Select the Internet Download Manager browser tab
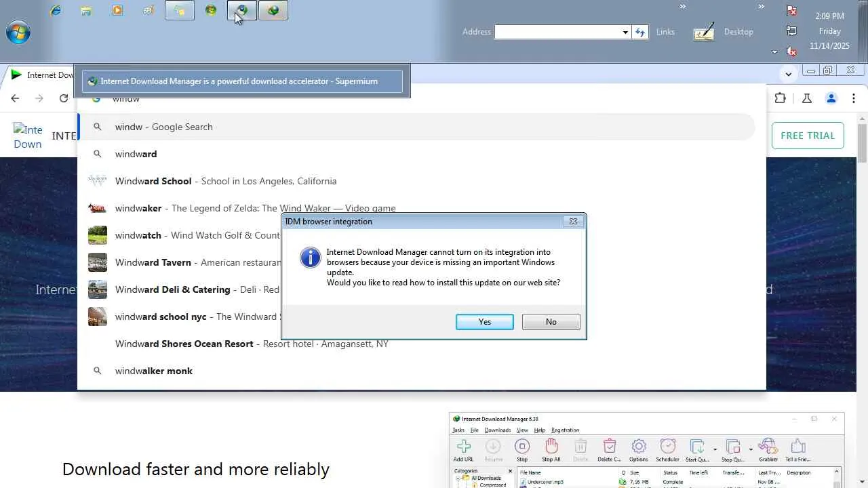 41,75
